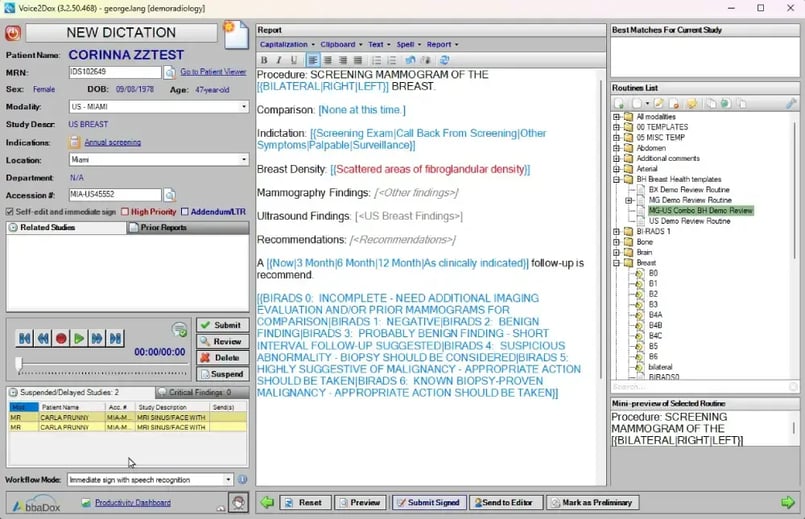The image size is (805, 519).
Task: Click the Send to Editor button
Action: point(506,503)
